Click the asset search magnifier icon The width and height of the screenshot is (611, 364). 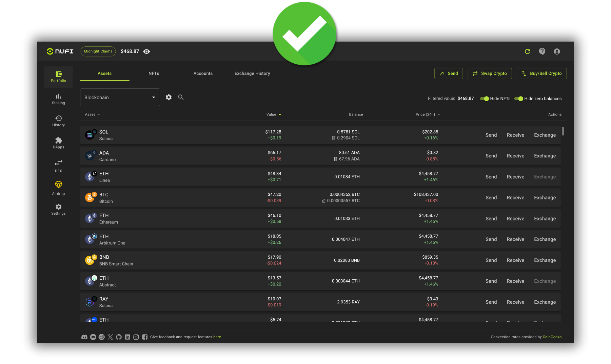181,97
